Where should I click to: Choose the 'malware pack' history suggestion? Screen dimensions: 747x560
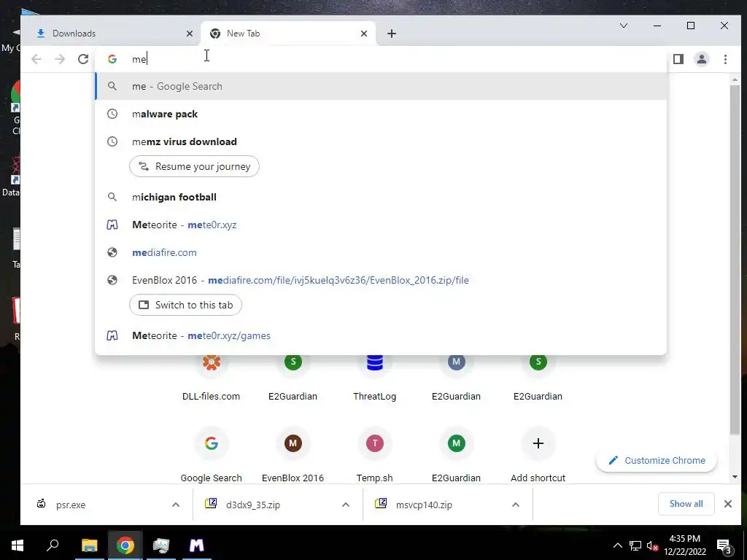point(381,114)
